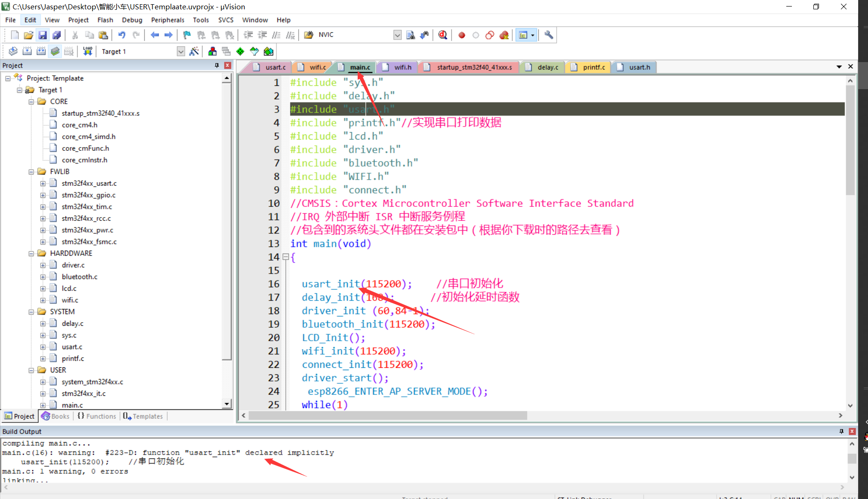
Task: Open the window layout toolbar dropdown
Action: coord(532,35)
